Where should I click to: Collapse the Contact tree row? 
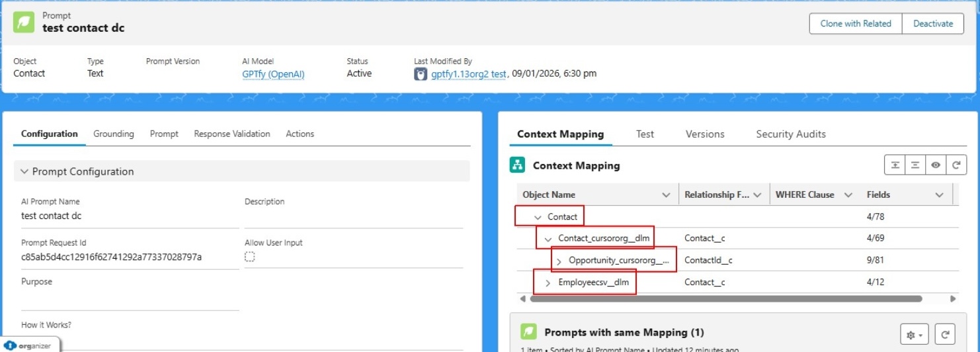pyautogui.click(x=538, y=217)
